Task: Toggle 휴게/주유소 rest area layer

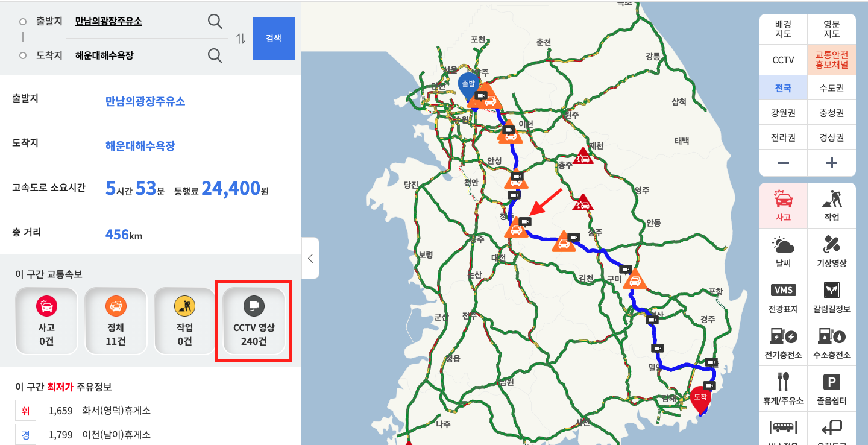Action: [783, 389]
